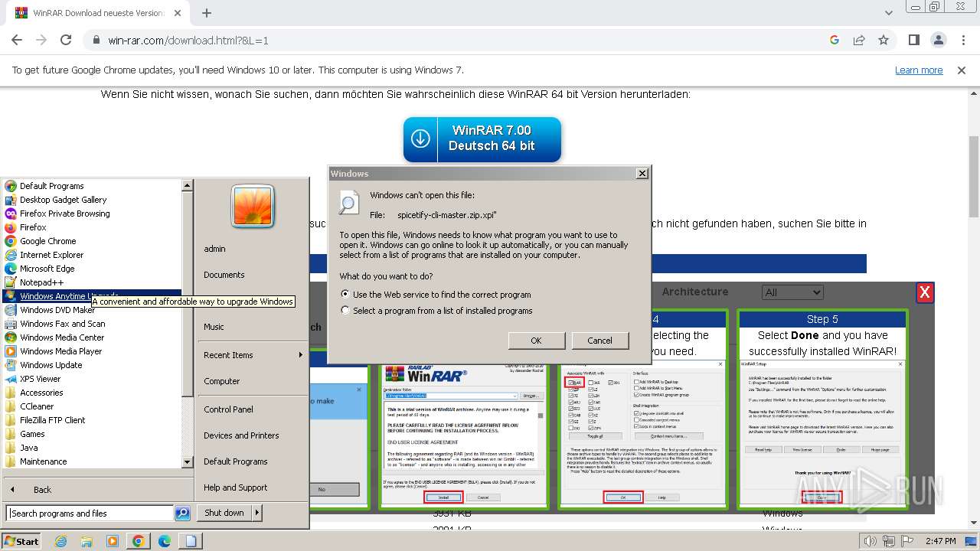Image resolution: width=980 pixels, height=551 pixels.
Task: Click the Shut down button
Action: point(224,513)
